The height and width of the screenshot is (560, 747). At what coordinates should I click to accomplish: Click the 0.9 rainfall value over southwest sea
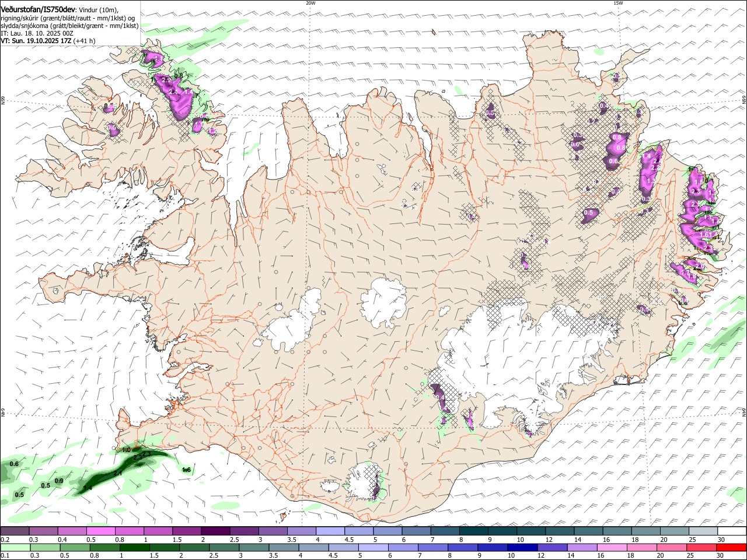click(x=59, y=481)
